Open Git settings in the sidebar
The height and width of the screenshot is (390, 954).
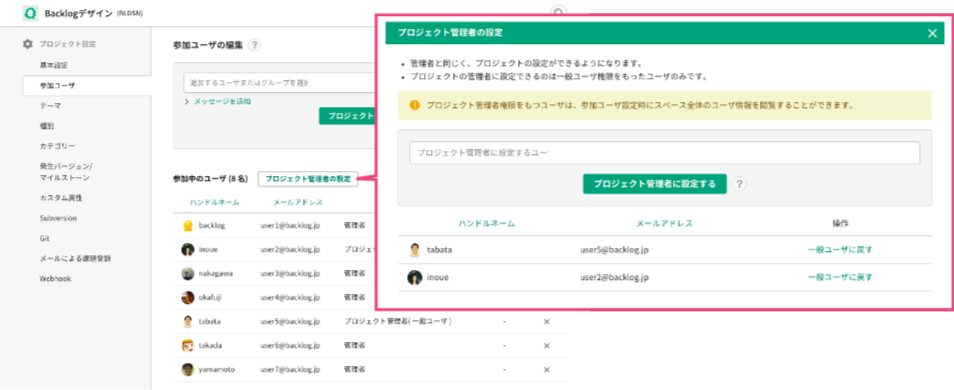pyautogui.click(x=44, y=239)
